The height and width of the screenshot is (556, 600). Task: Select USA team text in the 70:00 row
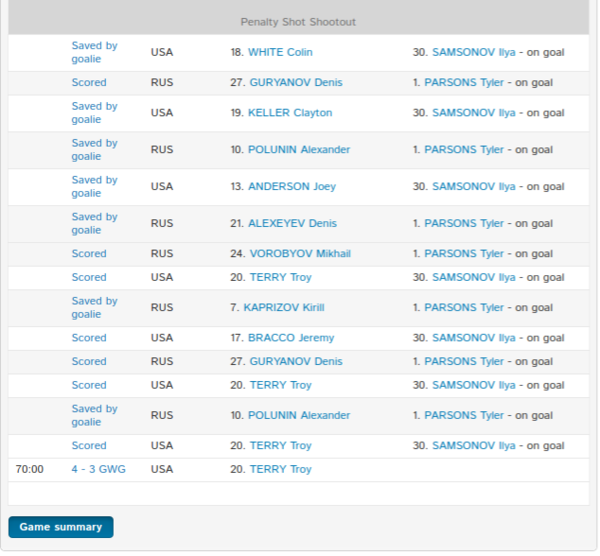point(162,469)
